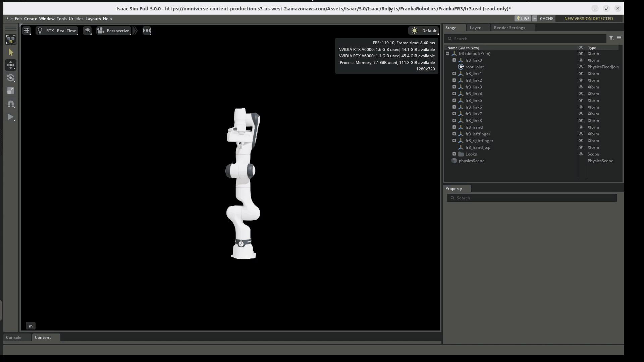Toggle visibility of the Looks scope

pyautogui.click(x=581, y=154)
